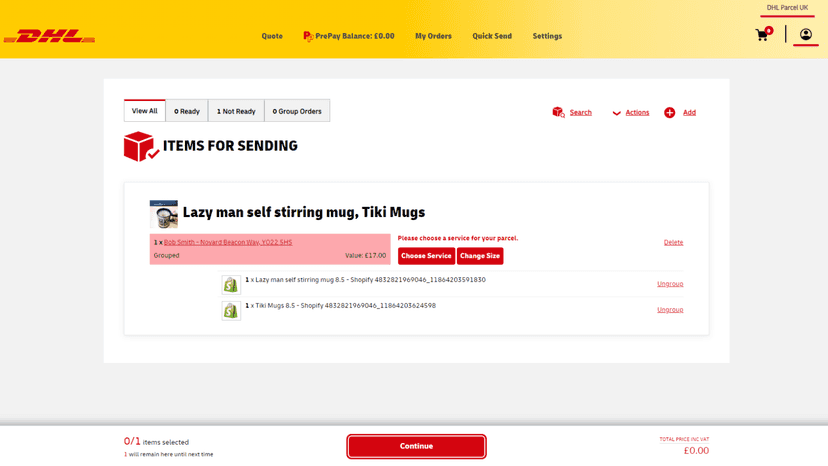
Task: Go to My Orders
Action: [433, 36]
